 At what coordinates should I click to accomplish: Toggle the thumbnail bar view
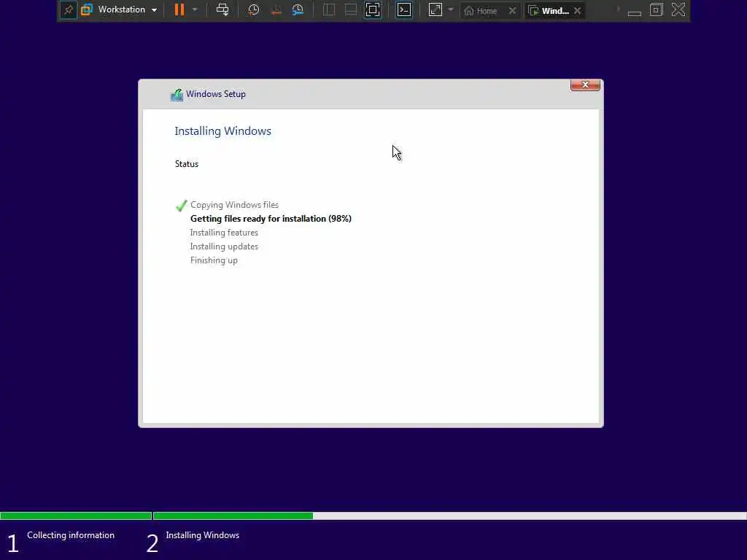pyautogui.click(x=351, y=9)
